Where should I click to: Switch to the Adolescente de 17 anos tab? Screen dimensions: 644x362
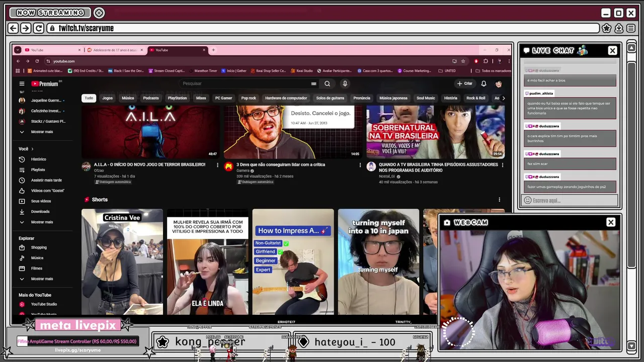tap(115, 50)
